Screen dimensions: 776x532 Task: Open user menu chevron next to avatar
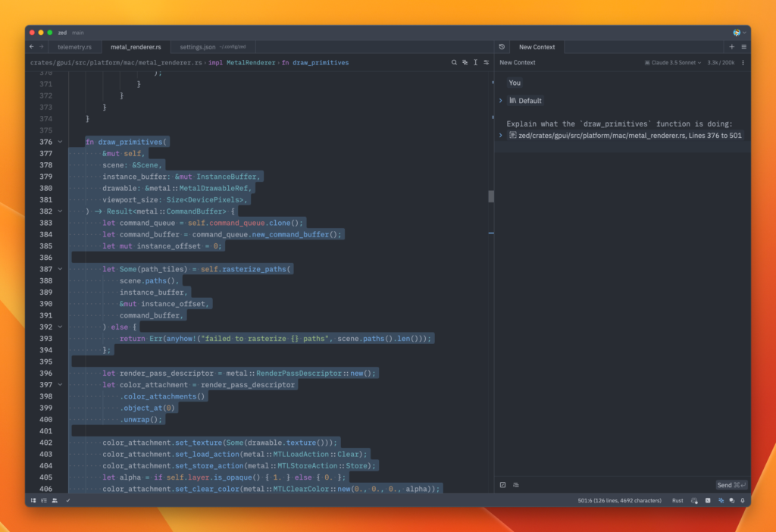tap(744, 33)
